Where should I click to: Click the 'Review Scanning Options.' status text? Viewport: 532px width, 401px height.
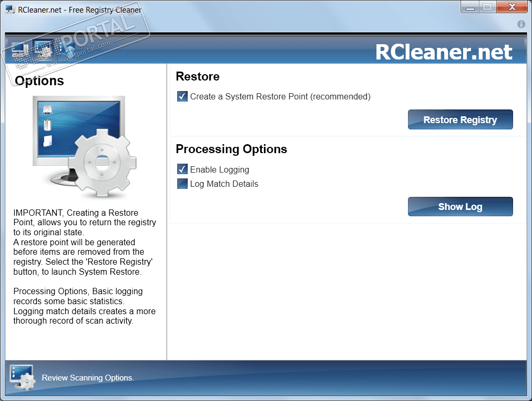pyautogui.click(x=88, y=377)
